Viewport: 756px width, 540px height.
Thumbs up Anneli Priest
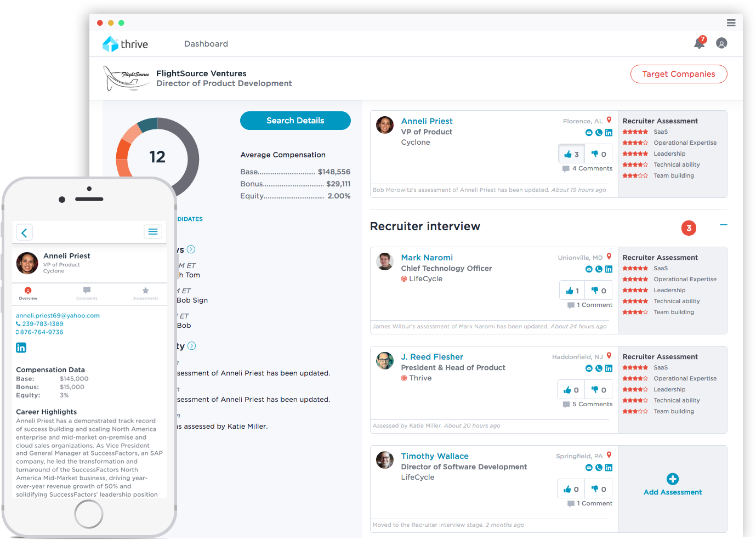coord(571,154)
